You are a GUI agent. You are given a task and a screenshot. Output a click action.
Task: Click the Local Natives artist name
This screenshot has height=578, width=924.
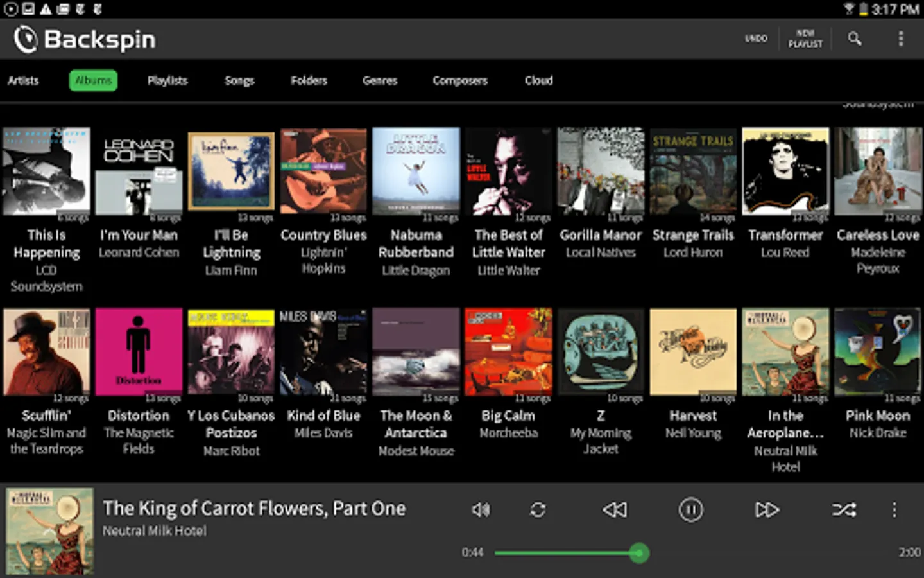point(601,252)
